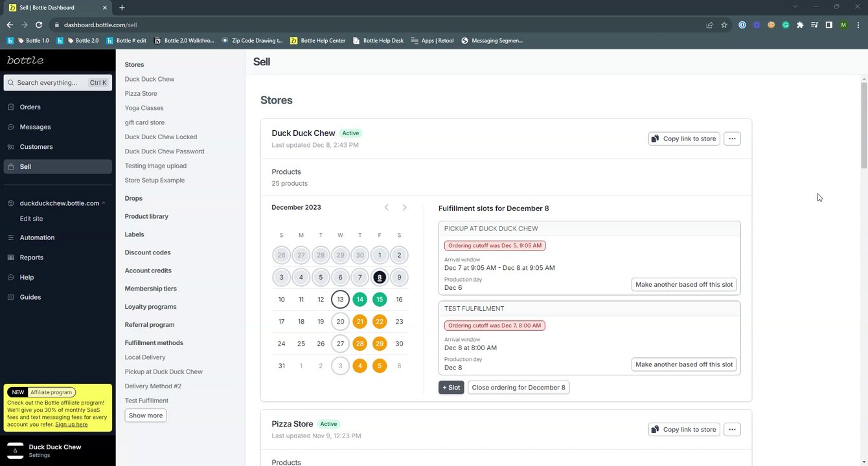Image resolution: width=868 pixels, height=466 pixels.
Task: Open the Loyalty programs section
Action: coord(150,307)
